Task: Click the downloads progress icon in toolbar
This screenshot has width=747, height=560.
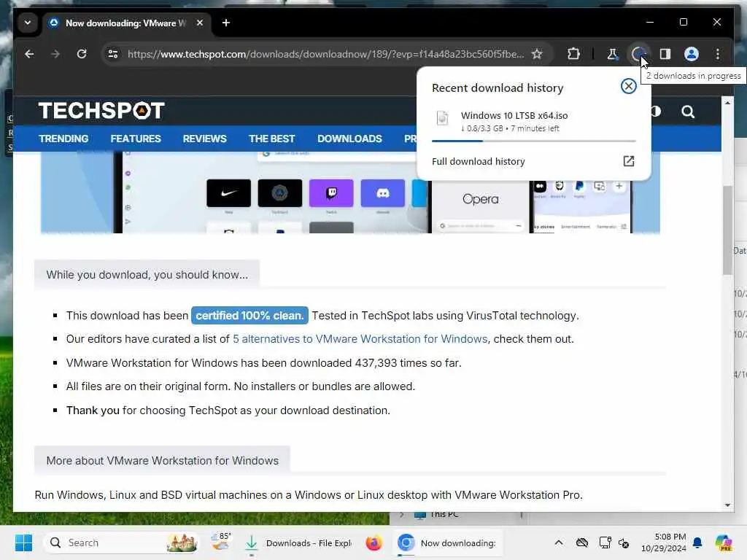Action: [x=638, y=54]
